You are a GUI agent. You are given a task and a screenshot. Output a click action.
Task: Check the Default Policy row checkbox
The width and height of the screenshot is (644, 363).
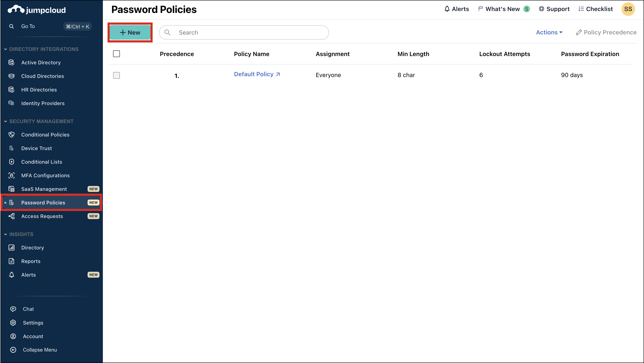point(116,75)
